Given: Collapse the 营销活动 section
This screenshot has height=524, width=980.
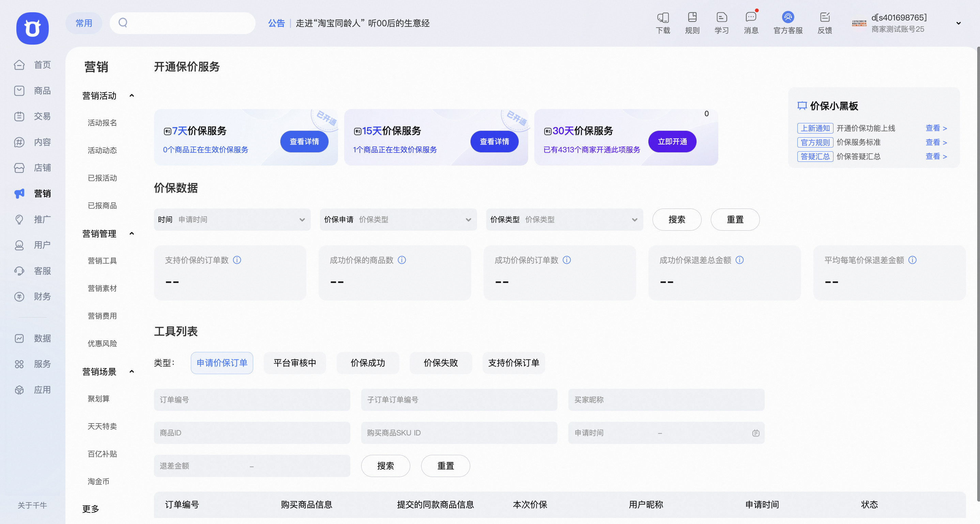Looking at the screenshot, I should tap(132, 96).
